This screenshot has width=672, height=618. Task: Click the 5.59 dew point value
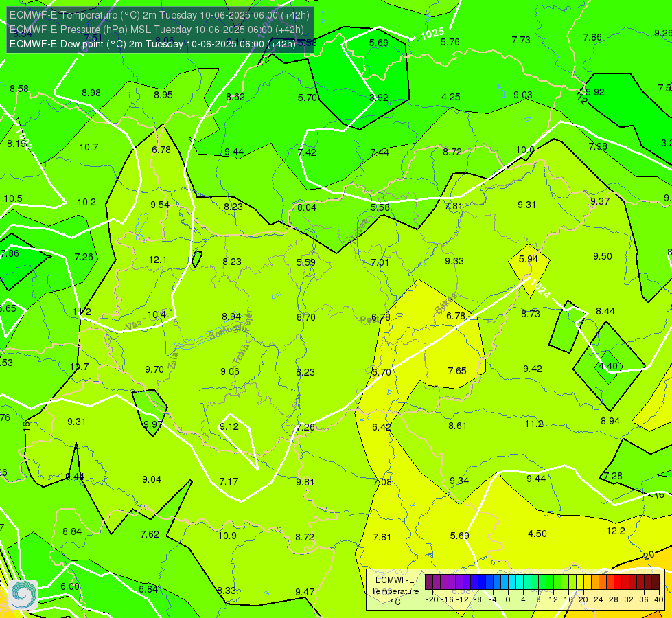[306, 262]
